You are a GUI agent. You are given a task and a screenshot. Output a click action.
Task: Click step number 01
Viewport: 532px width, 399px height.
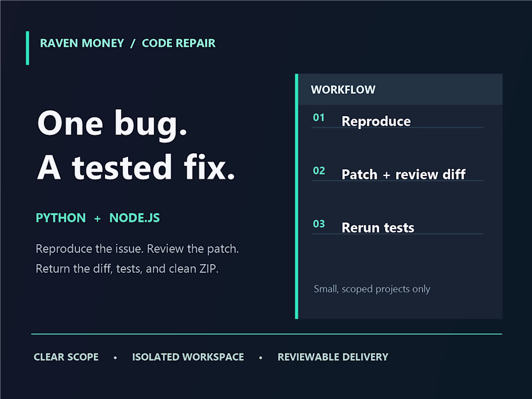click(319, 118)
